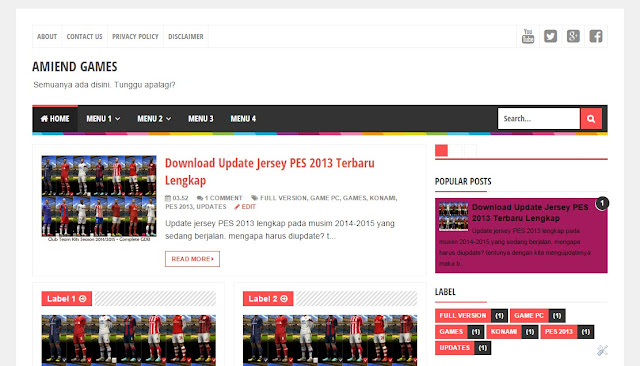Viewport: 640px width, 366px height.
Task: Open the Twitter social icon
Action: click(x=550, y=36)
